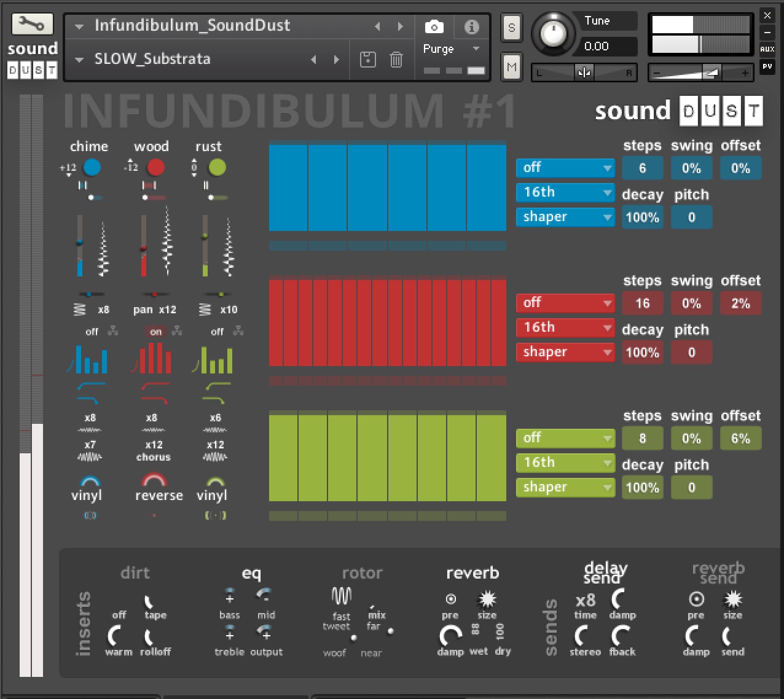Screen dimensions: 784x699
Task: Click the red offset value 2%
Action: pos(741,303)
